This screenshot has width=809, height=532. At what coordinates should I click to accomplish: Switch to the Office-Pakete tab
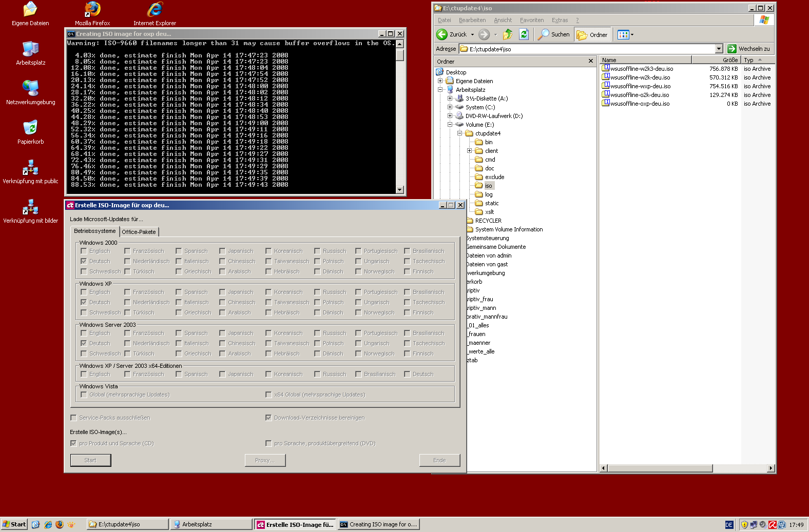[x=139, y=232]
